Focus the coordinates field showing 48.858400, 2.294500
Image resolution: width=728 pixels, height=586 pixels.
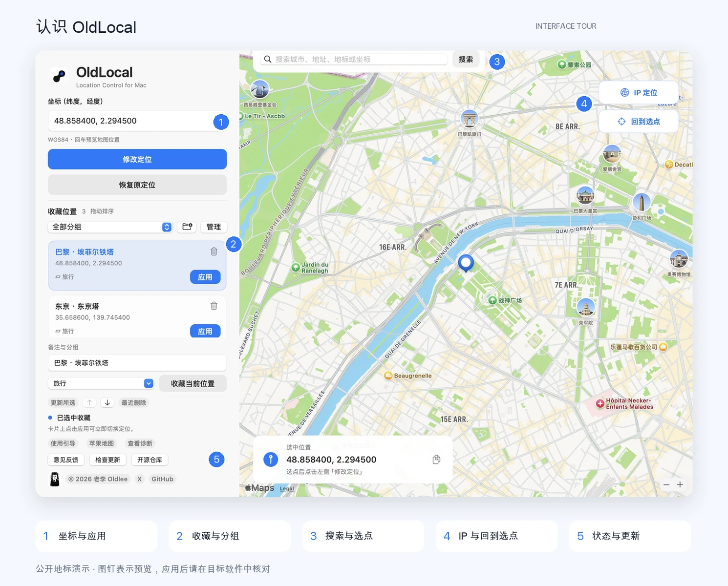pos(137,121)
